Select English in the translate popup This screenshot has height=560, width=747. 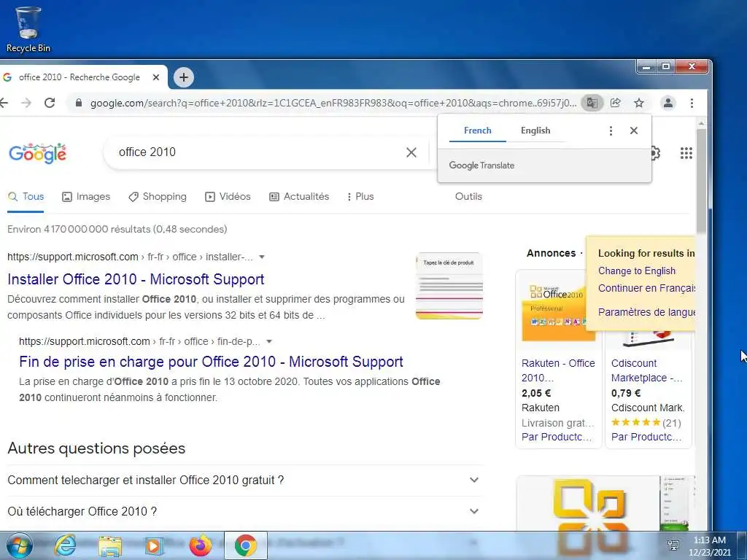coord(535,131)
